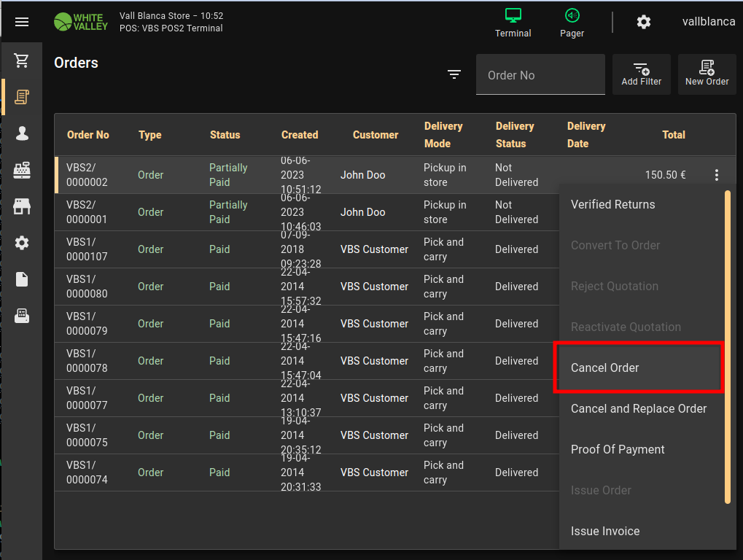This screenshot has height=560, width=743.
Task: Open settings gear in top bar
Action: 643,22
